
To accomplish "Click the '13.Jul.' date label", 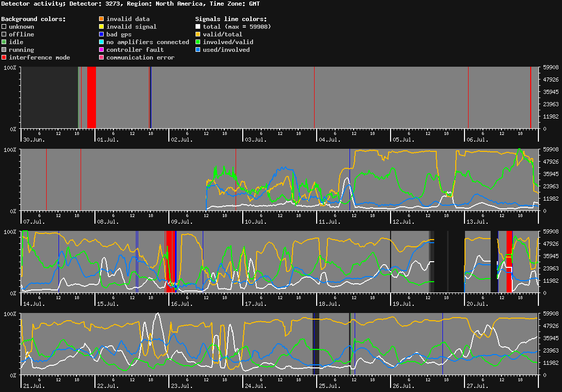I will tap(477, 222).
